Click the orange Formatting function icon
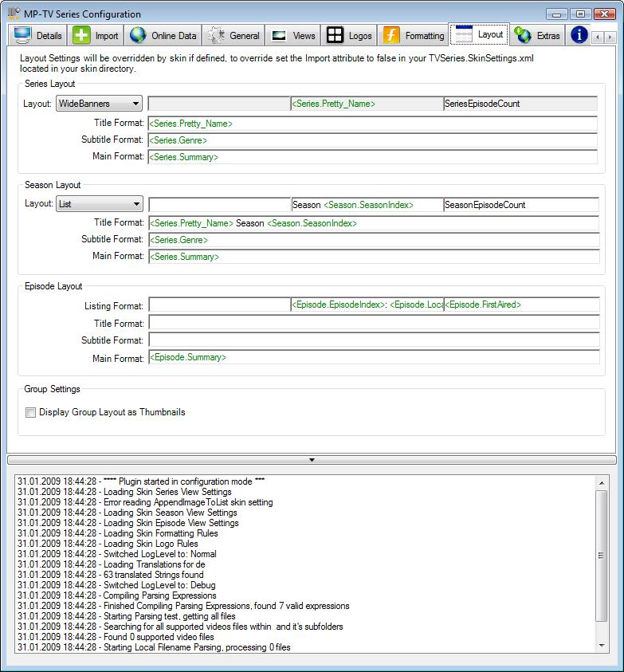The height and width of the screenshot is (672, 624). (x=391, y=35)
